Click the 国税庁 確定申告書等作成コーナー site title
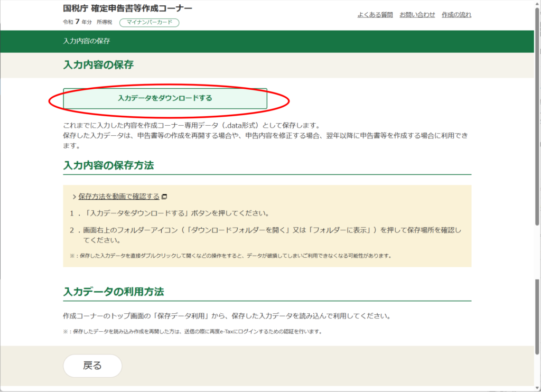 coord(127,8)
